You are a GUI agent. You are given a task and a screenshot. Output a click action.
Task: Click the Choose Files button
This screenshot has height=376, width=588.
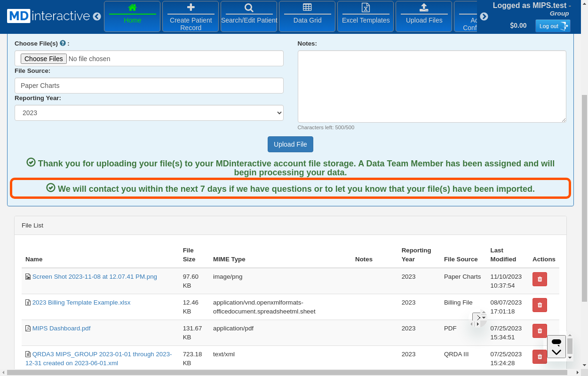43,59
